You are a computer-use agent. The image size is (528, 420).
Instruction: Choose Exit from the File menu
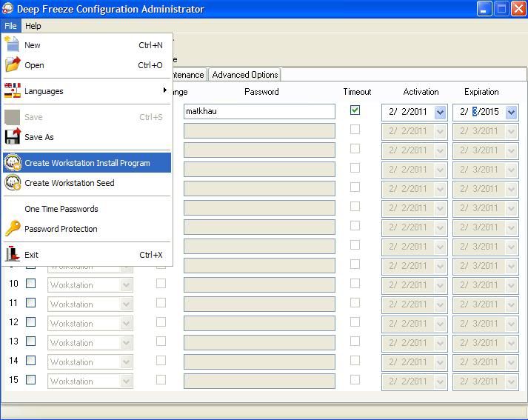tap(87, 255)
